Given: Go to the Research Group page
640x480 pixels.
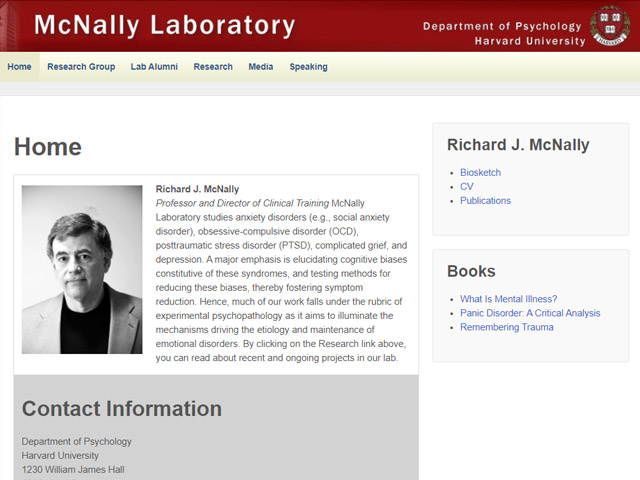Looking at the screenshot, I should click(x=81, y=67).
